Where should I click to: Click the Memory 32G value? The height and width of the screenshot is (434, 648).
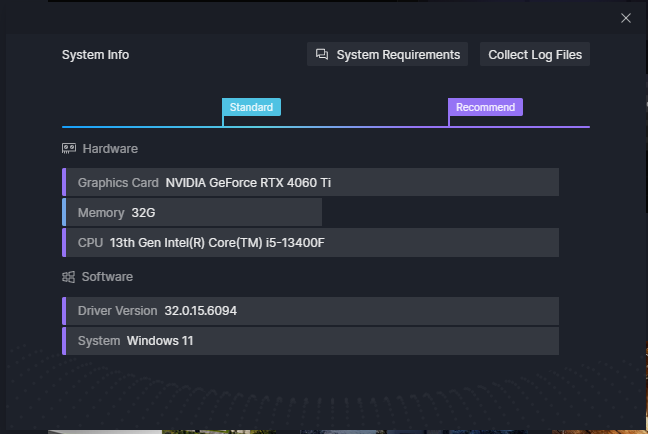coord(143,213)
